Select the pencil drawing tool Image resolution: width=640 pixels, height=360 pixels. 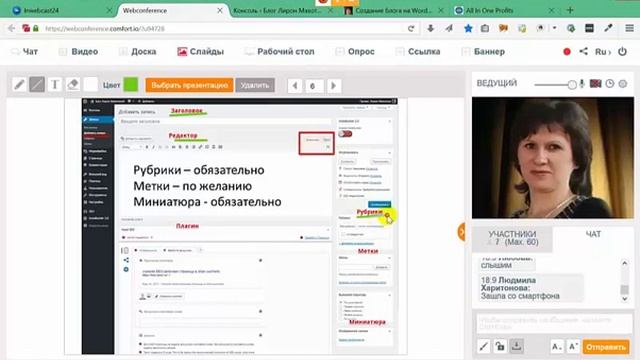(19, 85)
